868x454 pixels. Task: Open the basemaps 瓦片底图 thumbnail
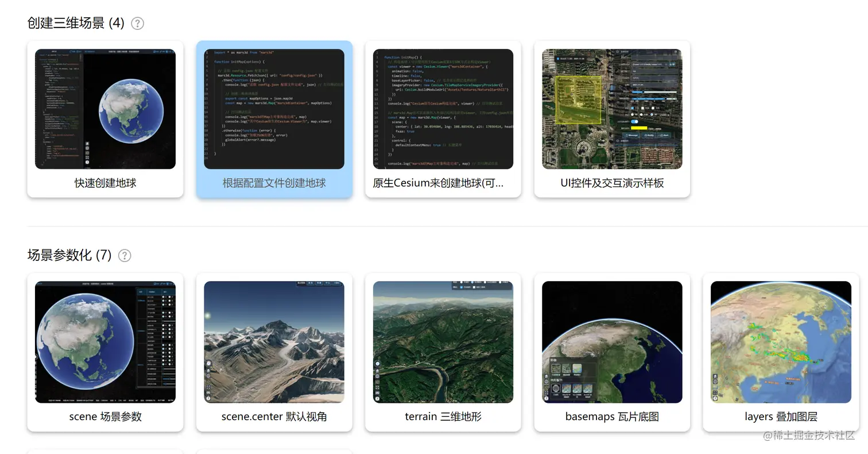pyautogui.click(x=612, y=342)
